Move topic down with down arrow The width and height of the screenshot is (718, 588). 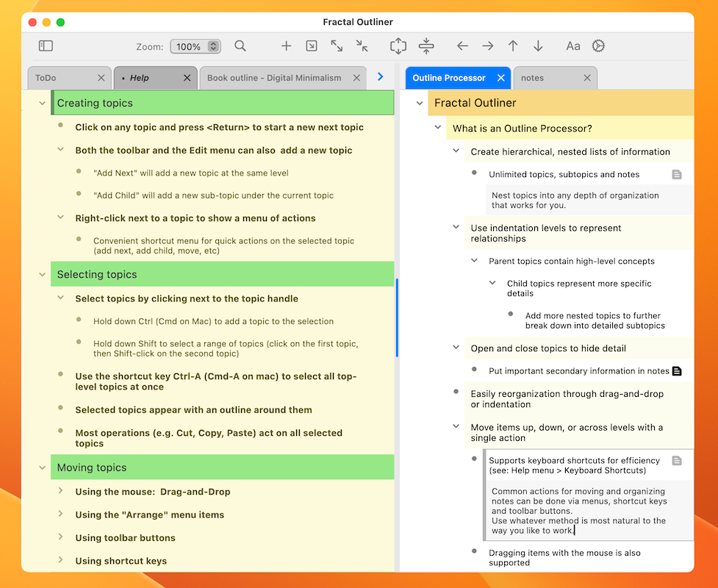[538, 46]
